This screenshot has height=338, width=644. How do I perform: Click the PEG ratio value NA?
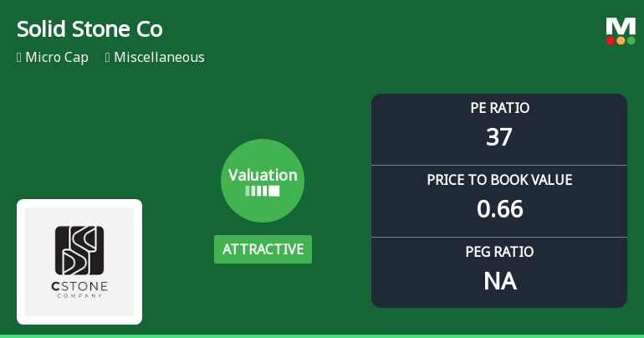click(x=499, y=281)
